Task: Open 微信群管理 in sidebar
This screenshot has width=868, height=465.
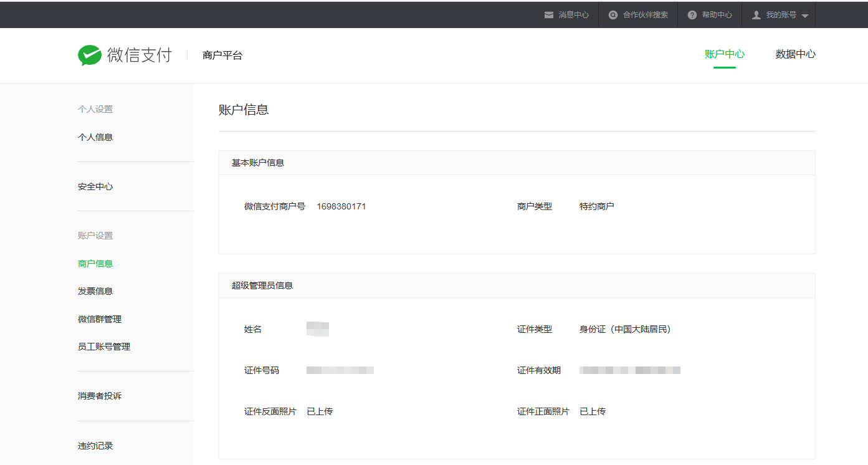Action: (100, 319)
